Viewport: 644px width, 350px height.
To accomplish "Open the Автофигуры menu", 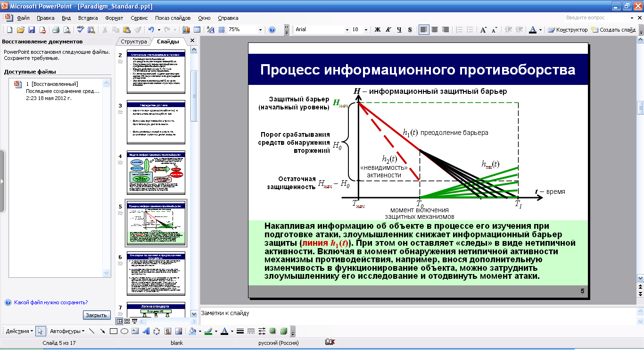I will (67, 331).
